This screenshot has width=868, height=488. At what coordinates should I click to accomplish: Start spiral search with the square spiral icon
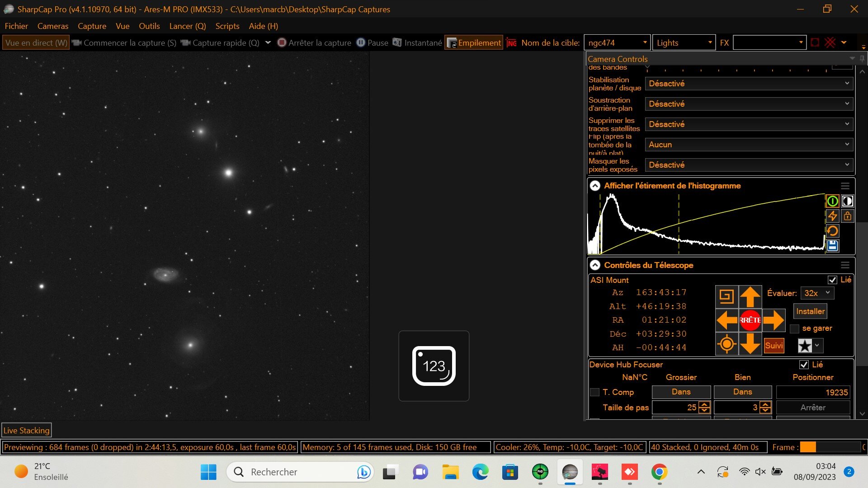(726, 297)
